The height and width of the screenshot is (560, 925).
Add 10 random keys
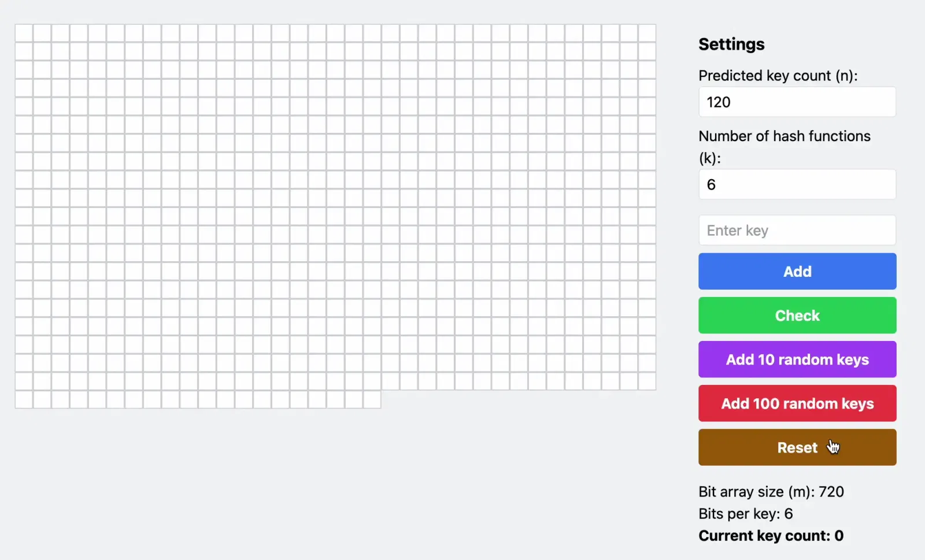pyautogui.click(x=797, y=359)
